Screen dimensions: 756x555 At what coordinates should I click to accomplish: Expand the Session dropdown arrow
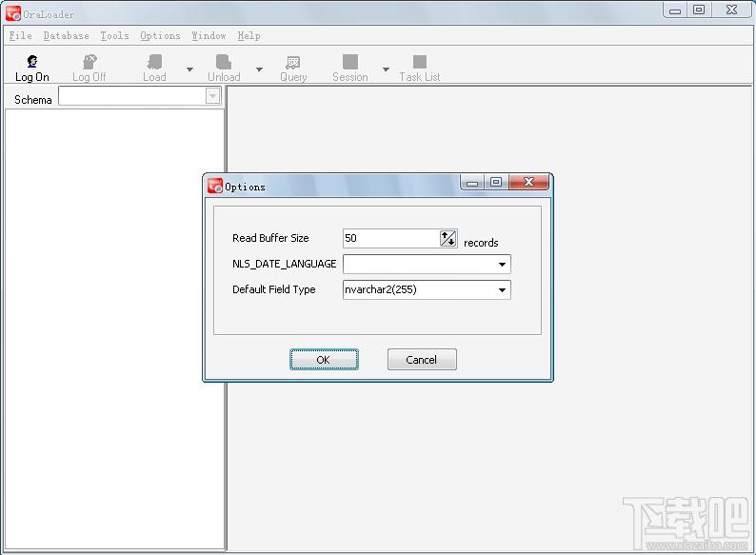click(x=387, y=69)
